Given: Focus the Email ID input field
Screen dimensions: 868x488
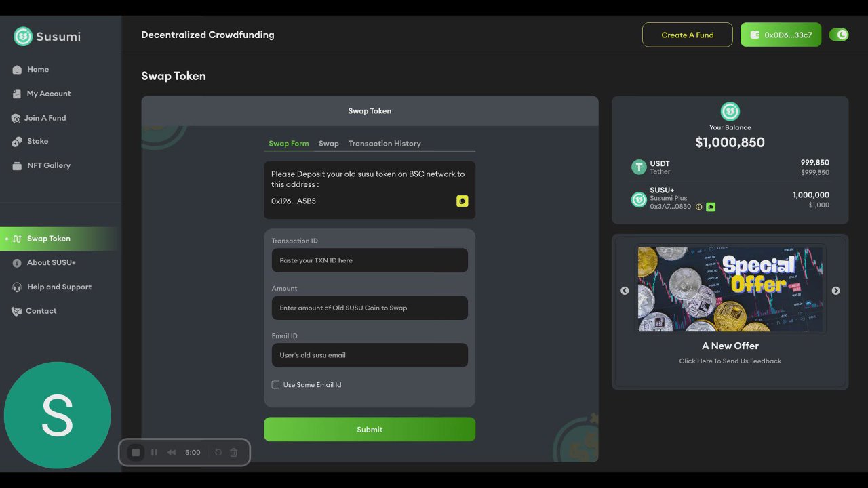Looking at the screenshot, I should 370,355.
